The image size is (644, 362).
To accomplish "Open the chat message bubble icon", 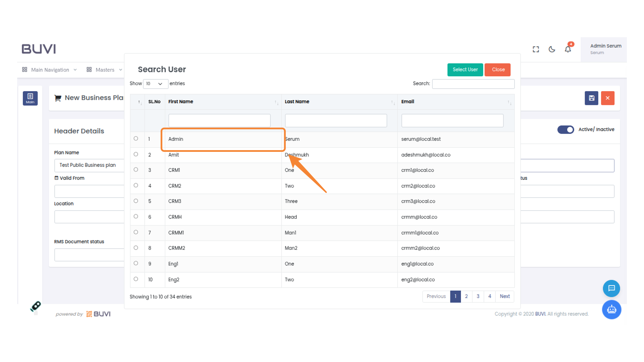I will (611, 288).
